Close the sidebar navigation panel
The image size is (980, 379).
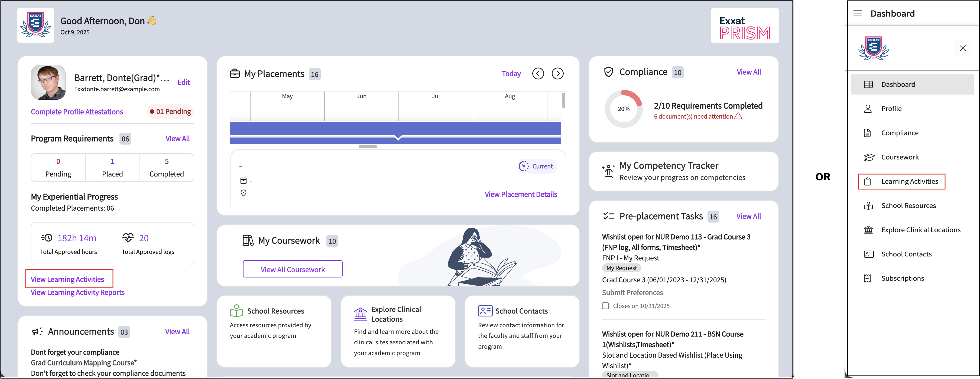click(962, 48)
